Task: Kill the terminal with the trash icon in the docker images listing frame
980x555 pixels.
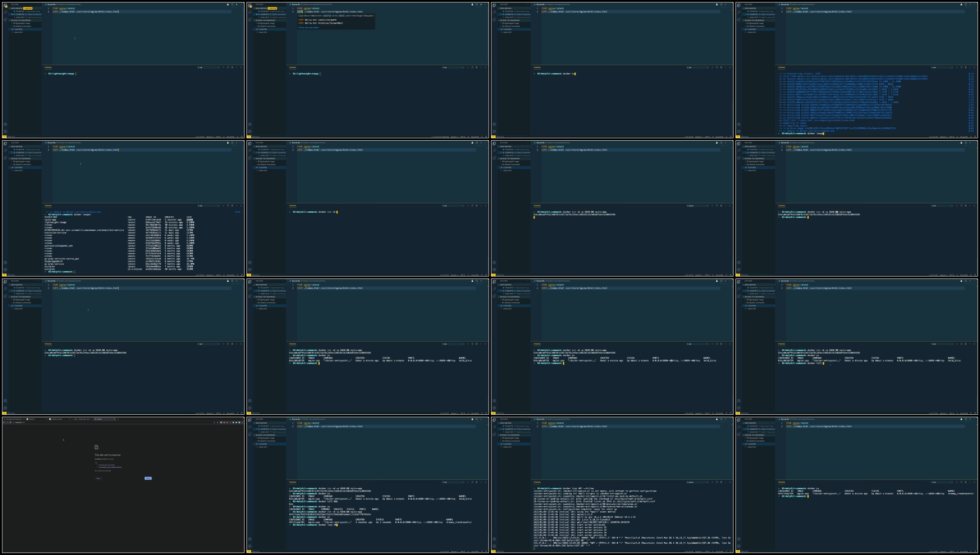Action: pyautogui.click(x=232, y=206)
